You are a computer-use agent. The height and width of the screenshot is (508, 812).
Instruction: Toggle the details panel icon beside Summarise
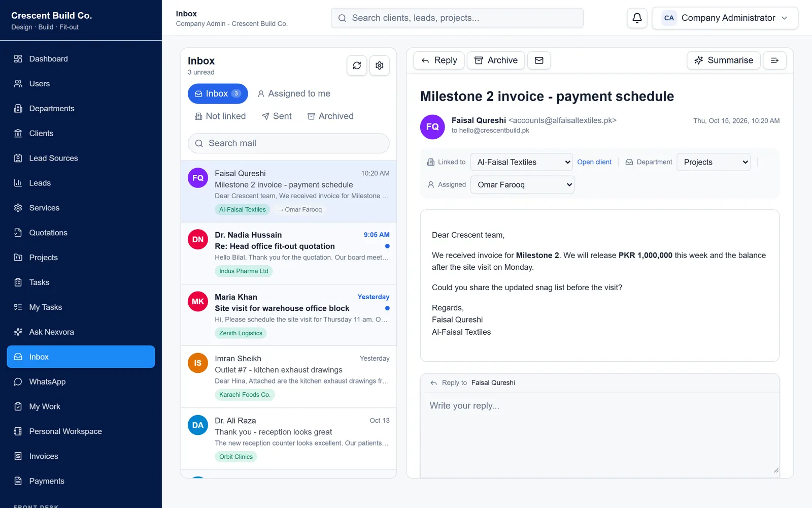click(x=774, y=60)
